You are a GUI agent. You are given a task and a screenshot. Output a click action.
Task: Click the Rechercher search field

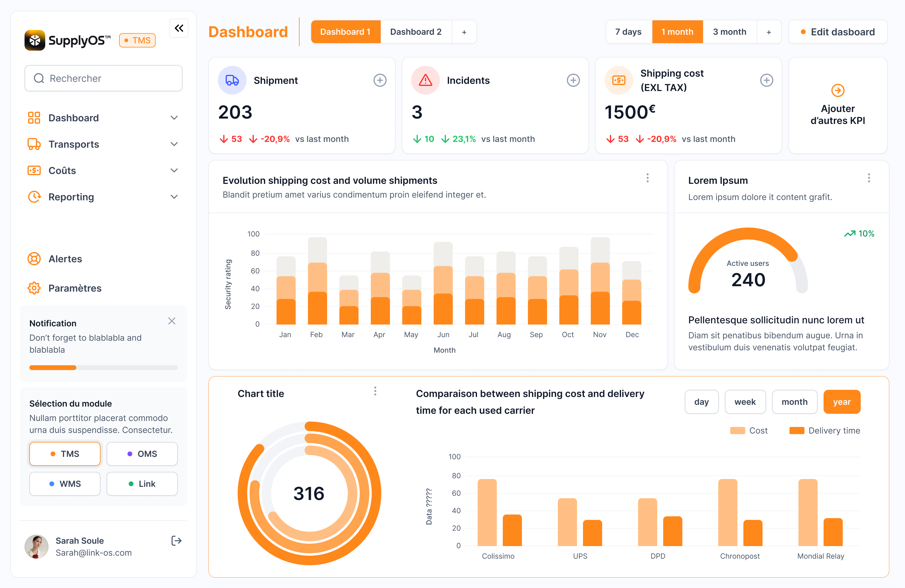(x=103, y=78)
